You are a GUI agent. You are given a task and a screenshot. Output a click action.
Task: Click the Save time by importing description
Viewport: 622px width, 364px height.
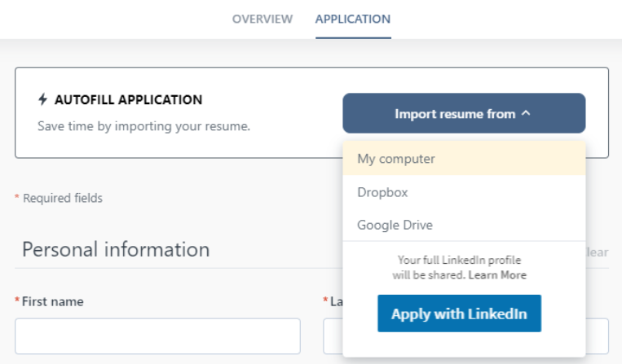pyautogui.click(x=143, y=126)
